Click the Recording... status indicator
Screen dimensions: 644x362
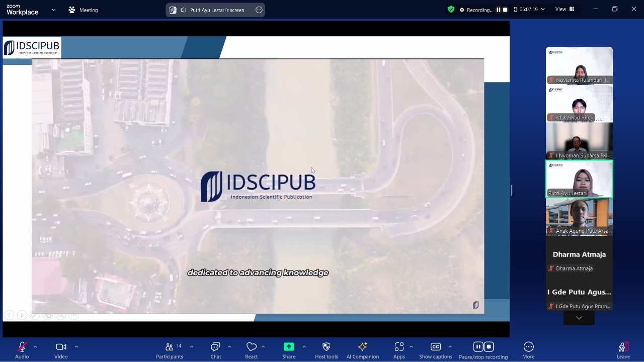(476, 10)
